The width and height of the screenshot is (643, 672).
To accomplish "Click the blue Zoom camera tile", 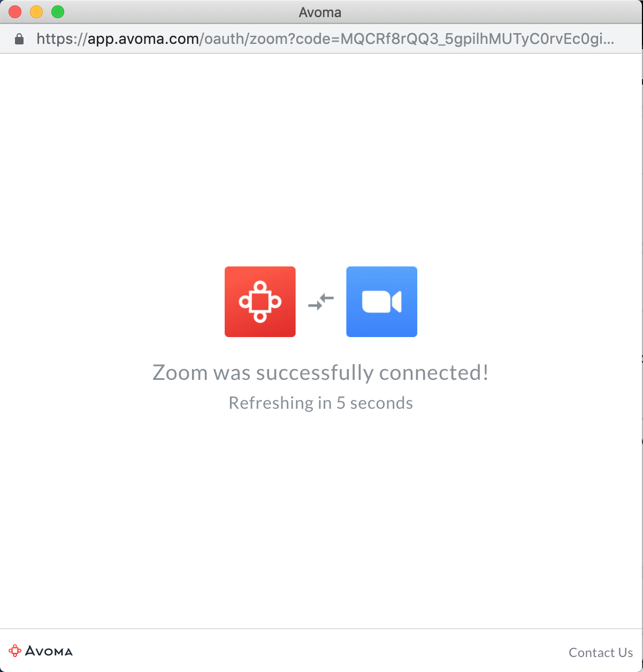I will click(381, 302).
